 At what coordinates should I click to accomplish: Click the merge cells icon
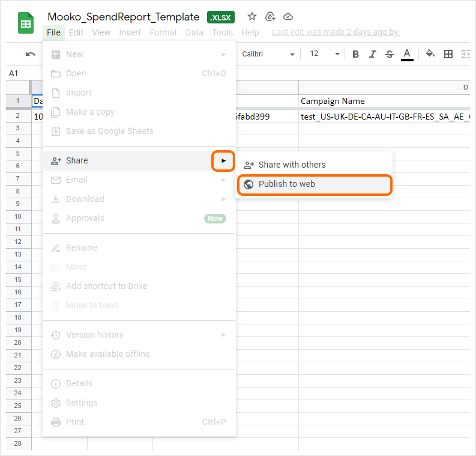pyautogui.click(x=465, y=54)
